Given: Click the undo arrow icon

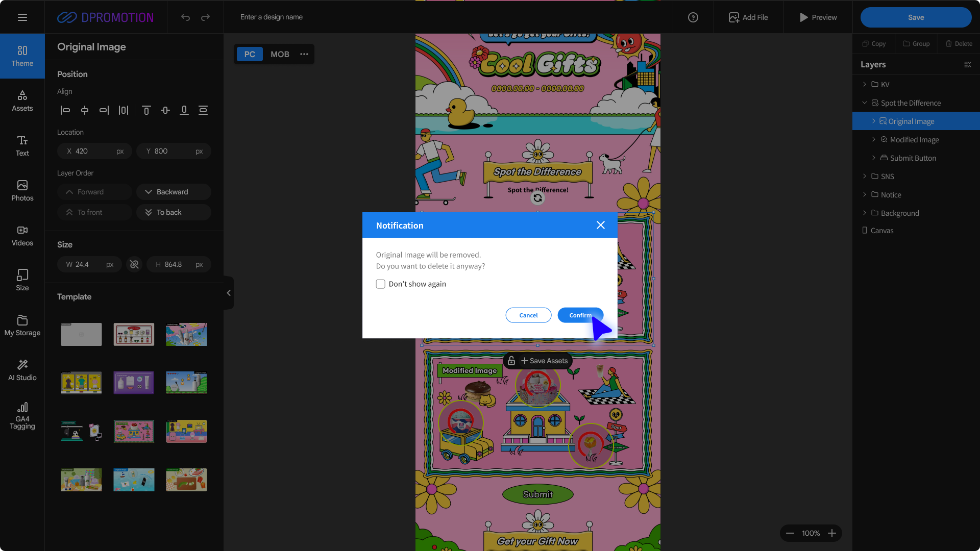Looking at the screenshot, I should point(185,17).
